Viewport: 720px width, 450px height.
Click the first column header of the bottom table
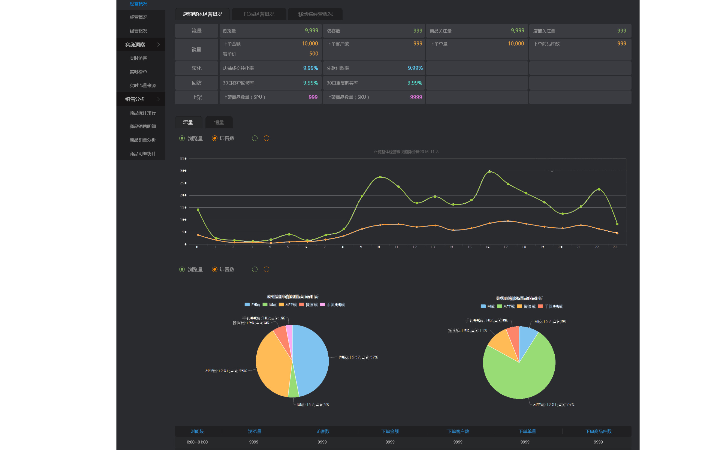click(x=193, y=431)
